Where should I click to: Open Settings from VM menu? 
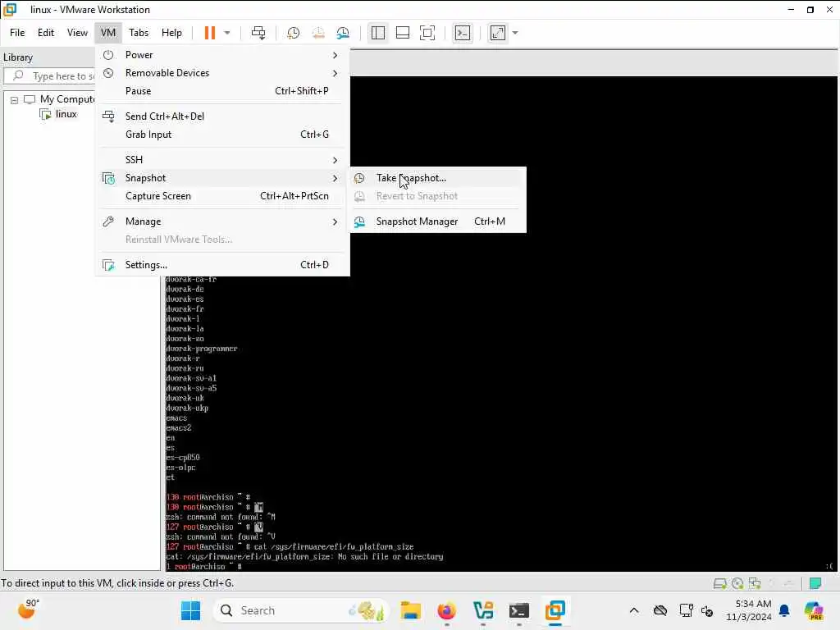tap(222, 265)
